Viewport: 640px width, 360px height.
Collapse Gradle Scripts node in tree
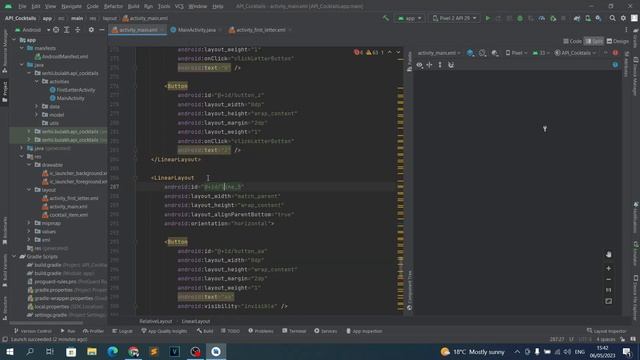(x=14, y=256)
